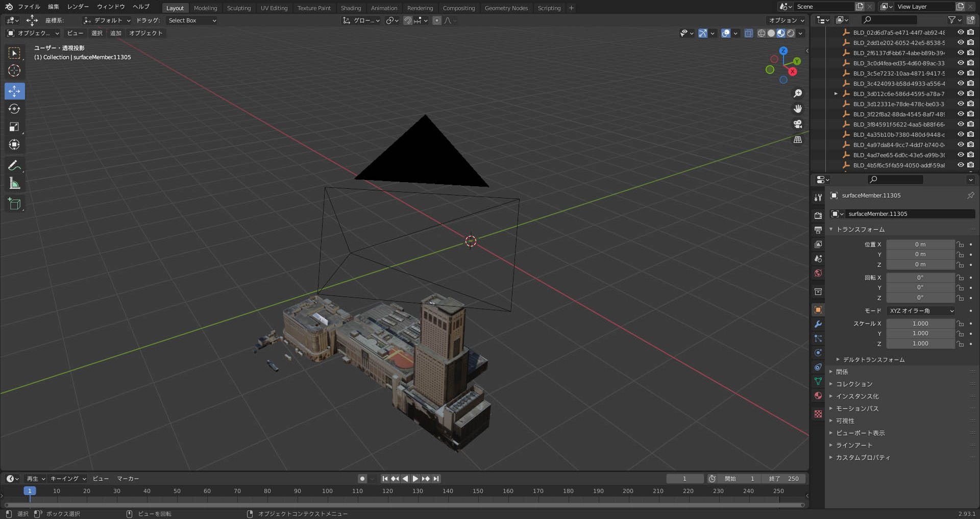
Task: Activate the Scale tool
Action: (14, 127)
